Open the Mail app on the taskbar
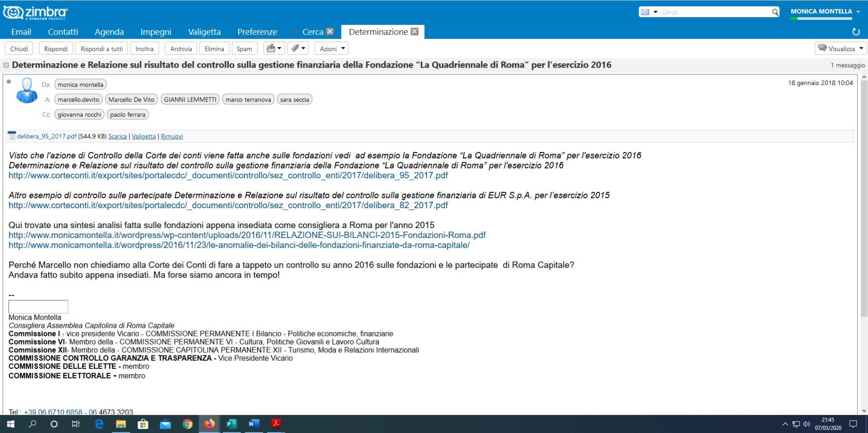The height and width of the screenshot is (433, 868). point(165,424)
